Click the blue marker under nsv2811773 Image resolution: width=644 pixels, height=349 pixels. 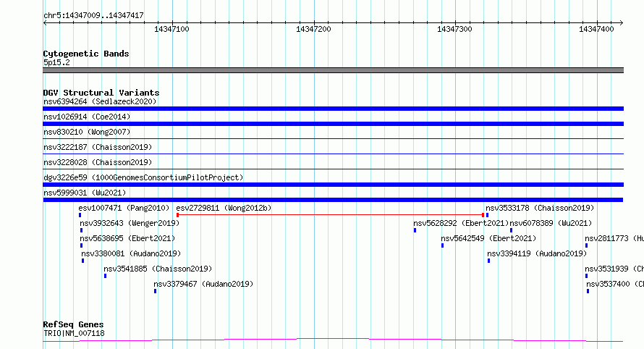[x=587, y=245]
